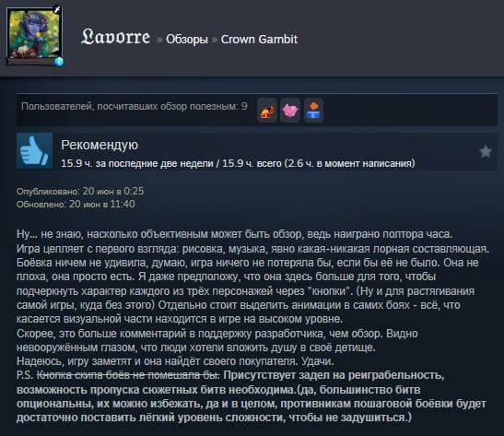This screenshot has width=504, height=436.
Task: Click the struck-through Кнопка скипа боёв text
Action: [x=128, y=375]
